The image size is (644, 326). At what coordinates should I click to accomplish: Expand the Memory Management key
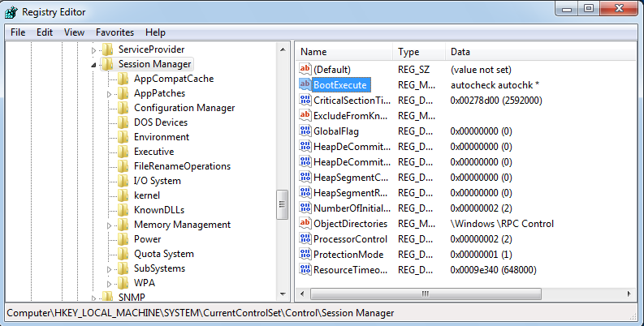pos(110,225)
